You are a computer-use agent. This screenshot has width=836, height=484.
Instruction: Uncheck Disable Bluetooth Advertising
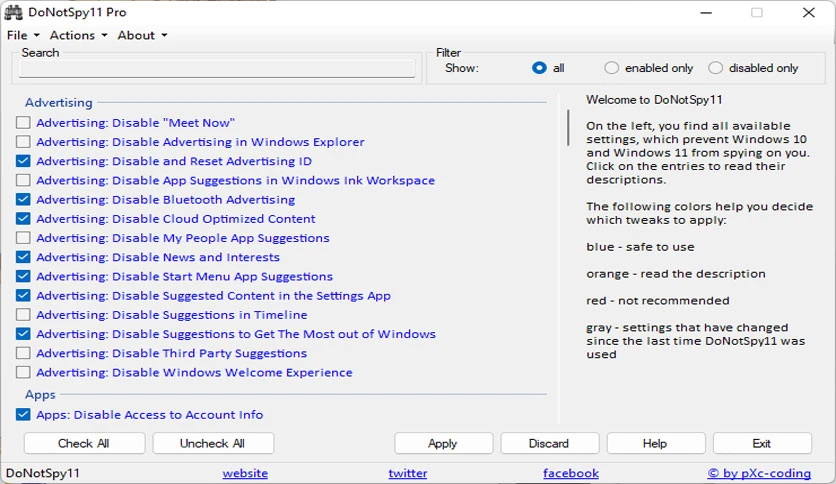(x=23, y=199)
